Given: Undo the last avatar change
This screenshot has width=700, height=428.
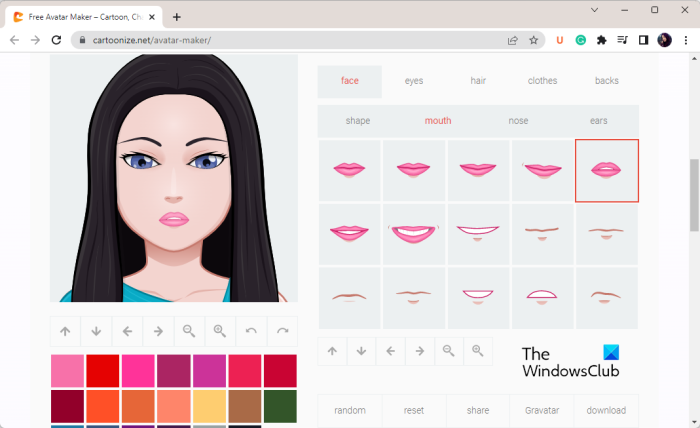Looking at the screenshot, I should coord(251,331).
